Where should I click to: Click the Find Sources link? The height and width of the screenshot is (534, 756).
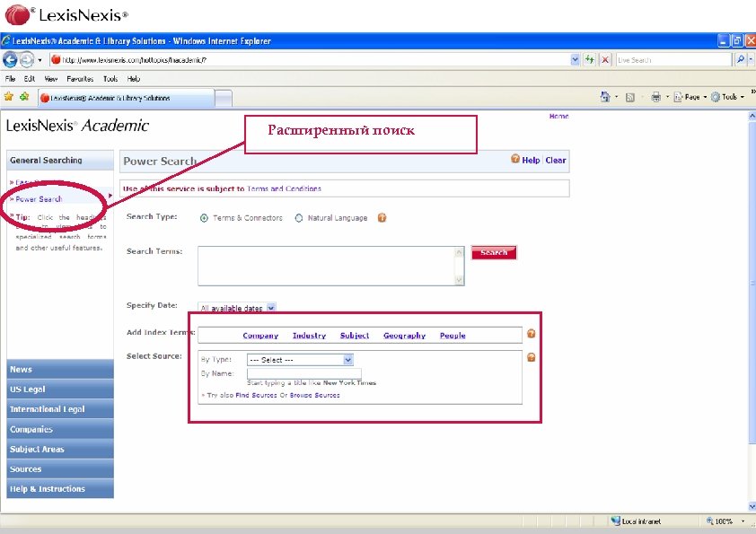(256, 395)
